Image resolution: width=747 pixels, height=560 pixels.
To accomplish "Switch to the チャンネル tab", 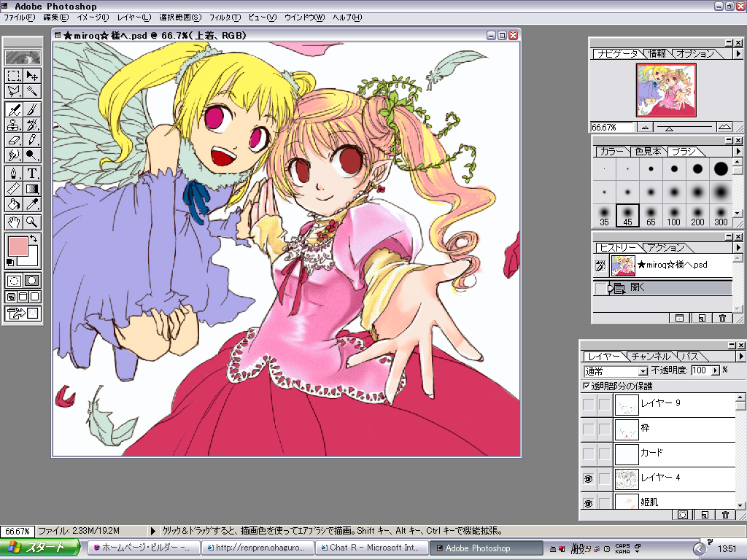I will [650, 356].
